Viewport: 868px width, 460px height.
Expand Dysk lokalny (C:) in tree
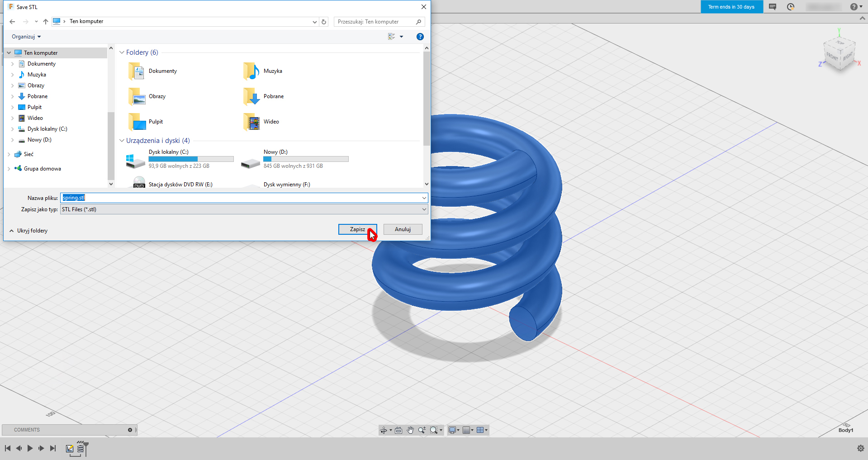pos(12,129)
